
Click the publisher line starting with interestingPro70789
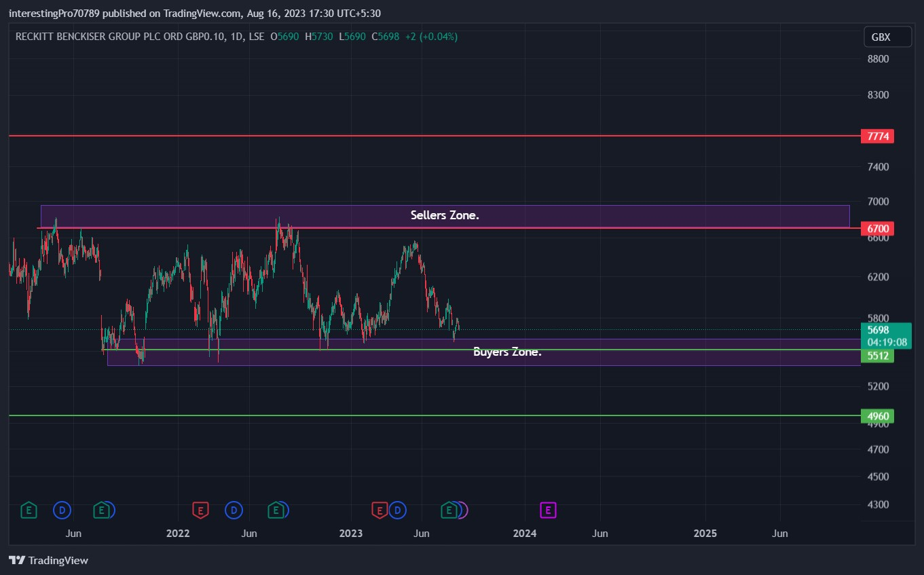[194, 13]
